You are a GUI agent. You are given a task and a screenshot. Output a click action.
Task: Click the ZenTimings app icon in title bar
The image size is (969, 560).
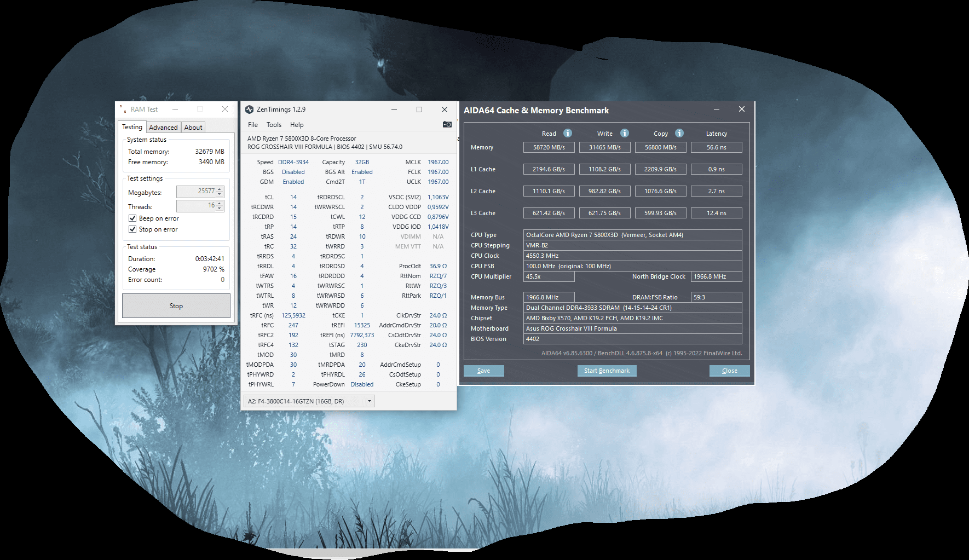pos(250,109)
